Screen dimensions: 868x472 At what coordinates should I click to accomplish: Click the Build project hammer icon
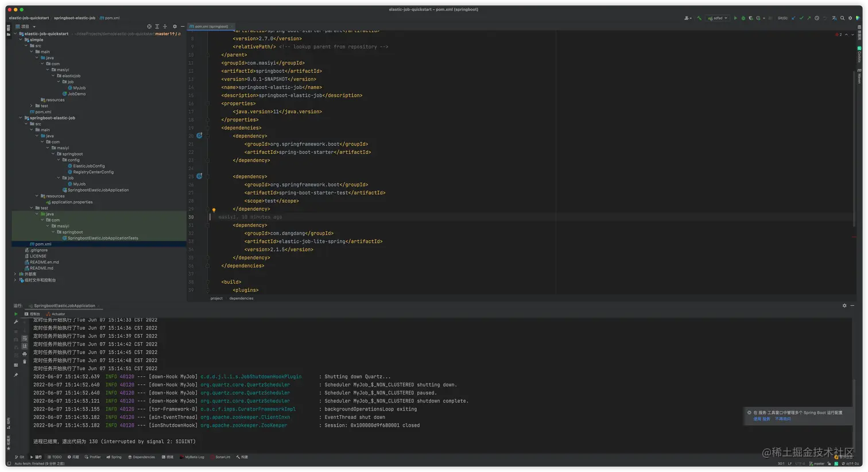pyautogui.click(x=699, y=18)
